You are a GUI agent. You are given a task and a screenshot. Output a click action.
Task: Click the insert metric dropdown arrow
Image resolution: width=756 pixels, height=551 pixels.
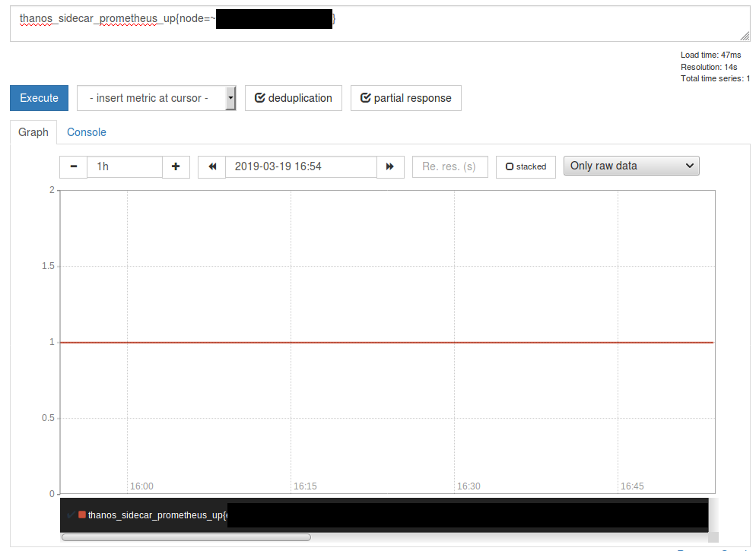(230, 98)
